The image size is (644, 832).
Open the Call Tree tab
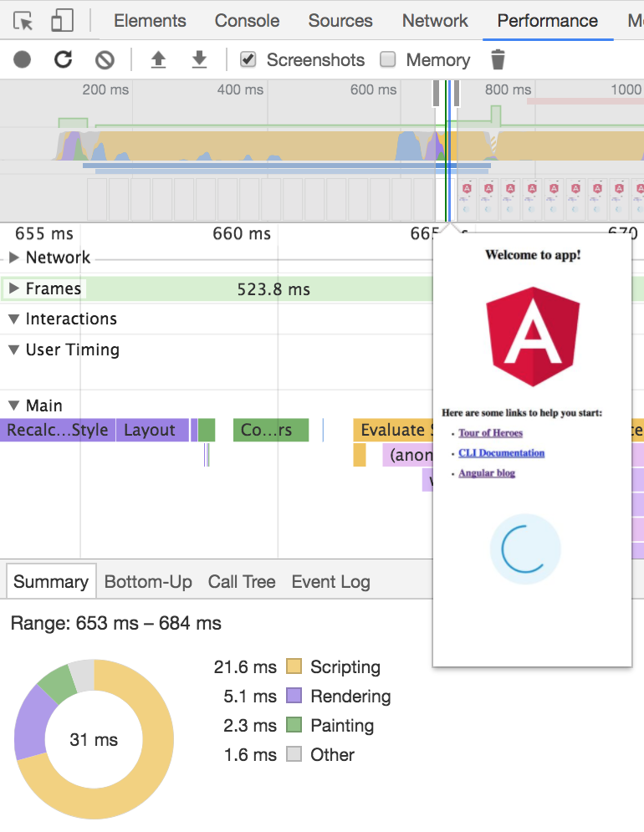pyautogui.click(x=242, y=581)
